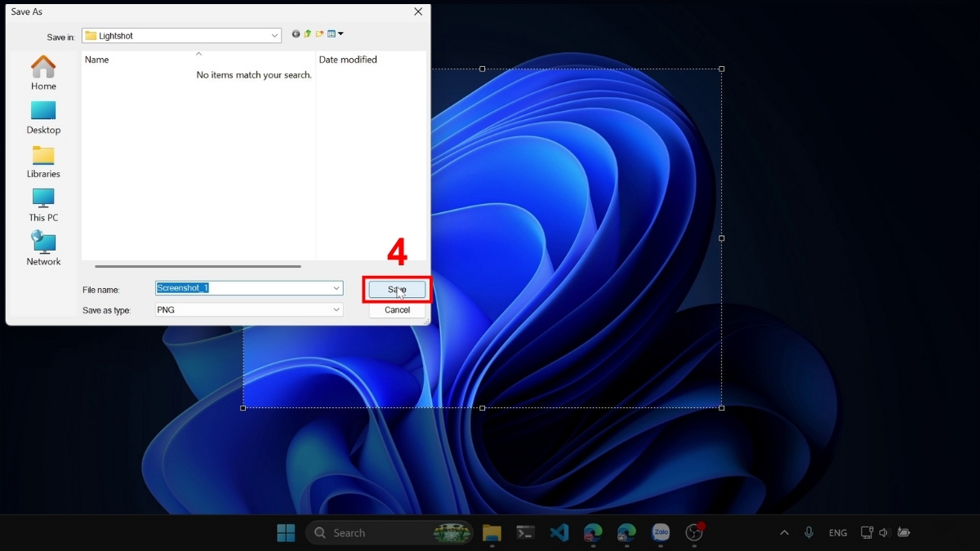Open the View Menu icon dropdown
980x551 pixels.
click(336, 34)
